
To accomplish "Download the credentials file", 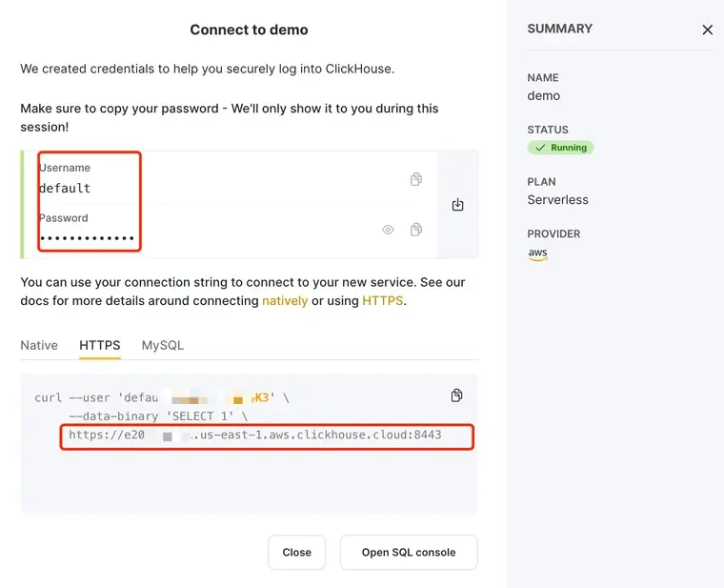I will tap(457, 205).
